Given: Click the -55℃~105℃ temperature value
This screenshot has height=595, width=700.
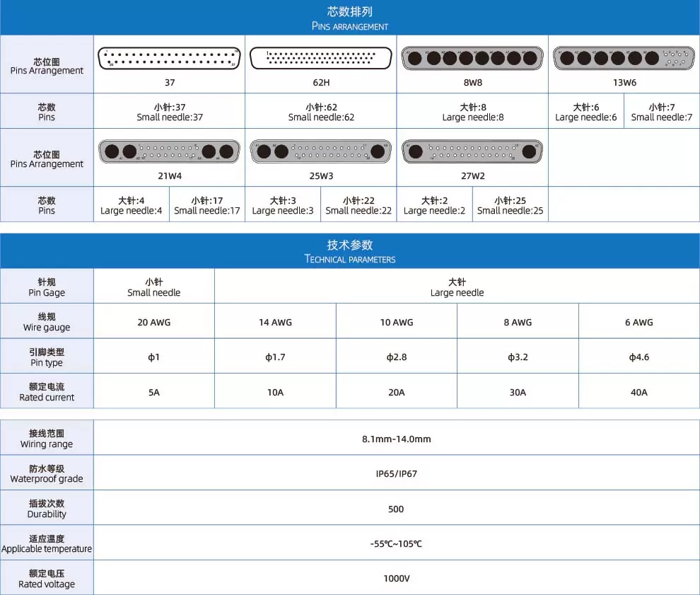Looking at the screenshot, I should click(397, 544).
